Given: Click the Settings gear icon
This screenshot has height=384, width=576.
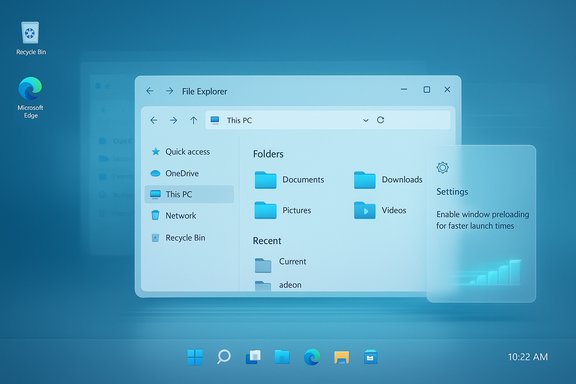Looking at the screenshot, I should (443, 168).
